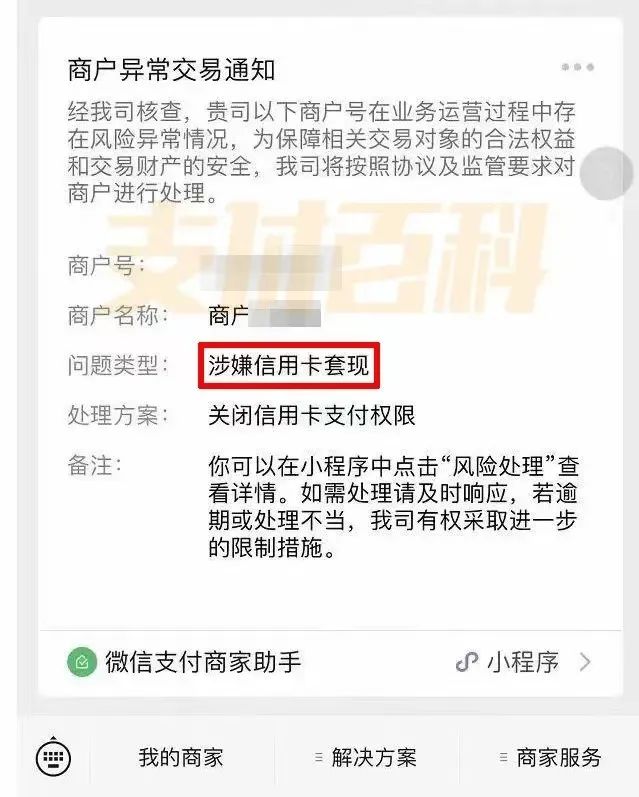Tap the 解决方案 list icon
This screenshot has width=639, height=797.
pos(319,757)
